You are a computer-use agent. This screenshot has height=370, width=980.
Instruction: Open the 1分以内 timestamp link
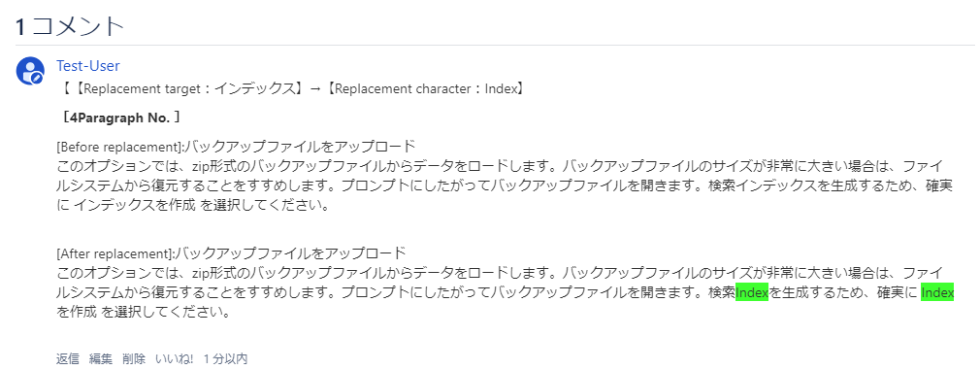coord(226,358)
